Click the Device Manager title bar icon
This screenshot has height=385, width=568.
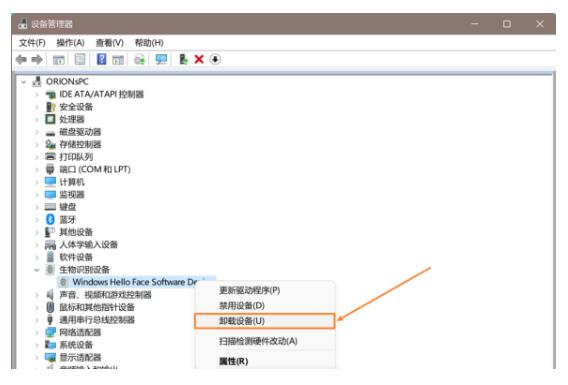(x=22, y=24)
